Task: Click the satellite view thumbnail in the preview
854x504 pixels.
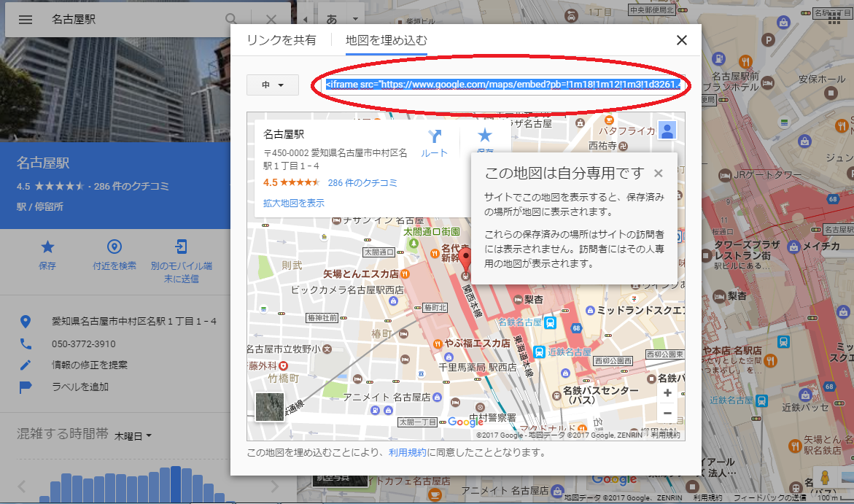Action: pyautogui.click(x=270, y=407)
